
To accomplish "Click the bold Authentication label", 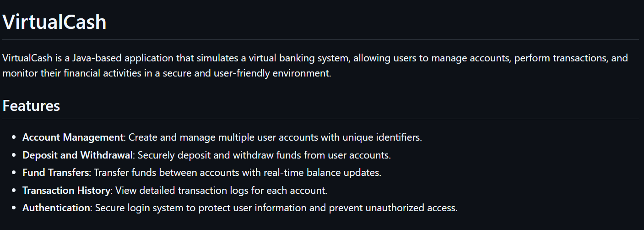I will click(x=56, y=208).
